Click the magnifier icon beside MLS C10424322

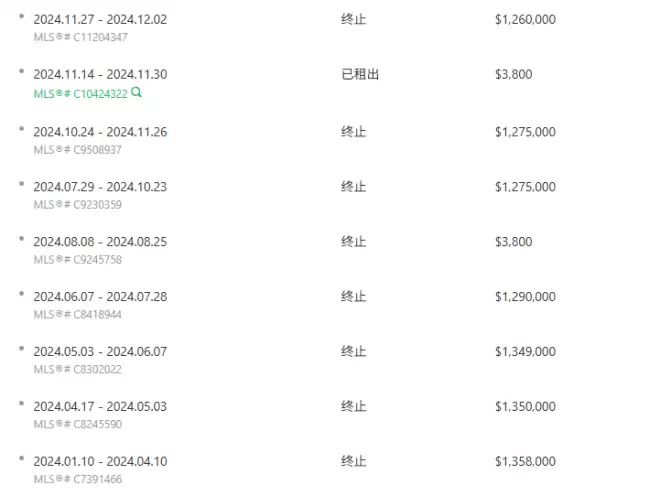pyautogui.click(x=136, y=92)
